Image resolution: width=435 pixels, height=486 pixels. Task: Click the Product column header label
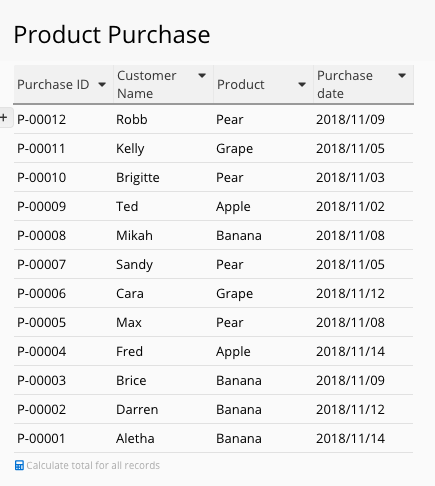[241, 85]
